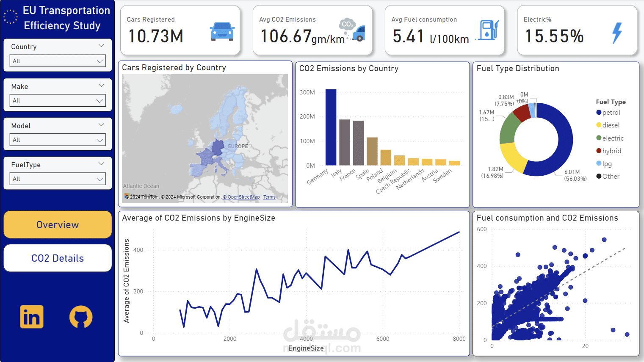This screenshot has width=644, height=362.
Task: Click the 'EU Transportation Efficiency Study' heading
Action: 66,18
